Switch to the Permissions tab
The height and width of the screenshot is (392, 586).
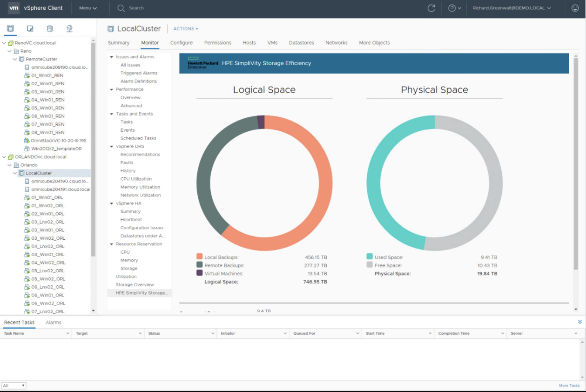point(218,43)
